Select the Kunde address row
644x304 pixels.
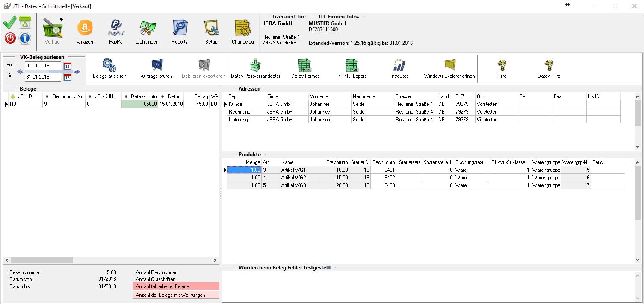pyautogui.click(x=424, y=104)
